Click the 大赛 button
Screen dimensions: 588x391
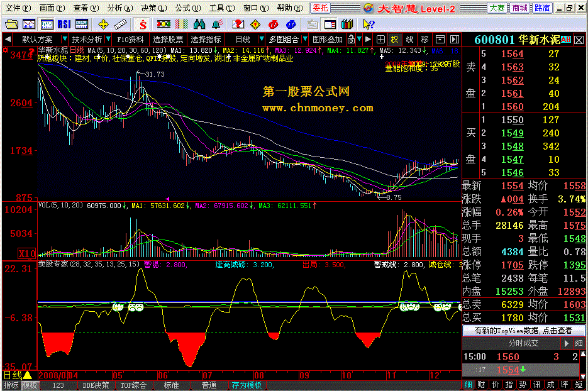pos(497,8)
